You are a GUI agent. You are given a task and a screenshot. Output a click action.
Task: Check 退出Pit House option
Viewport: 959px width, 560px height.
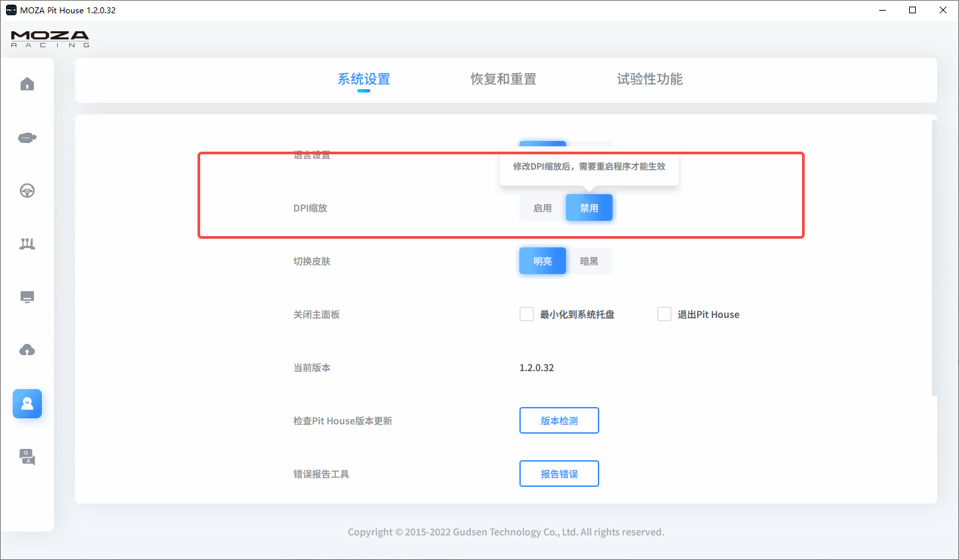[664, 314]
